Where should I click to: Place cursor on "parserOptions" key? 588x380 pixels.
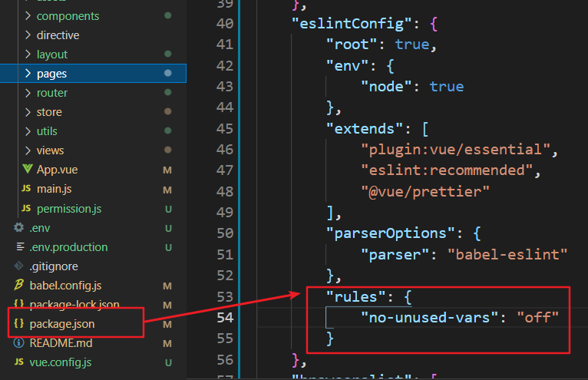[391, 233]
